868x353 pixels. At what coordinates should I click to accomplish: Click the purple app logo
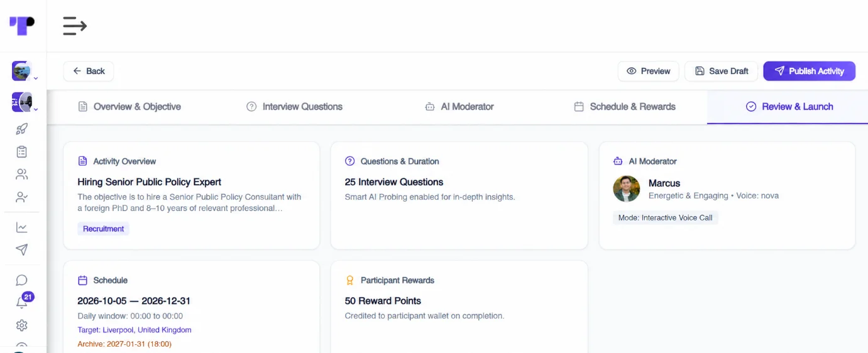pos(22,26)
